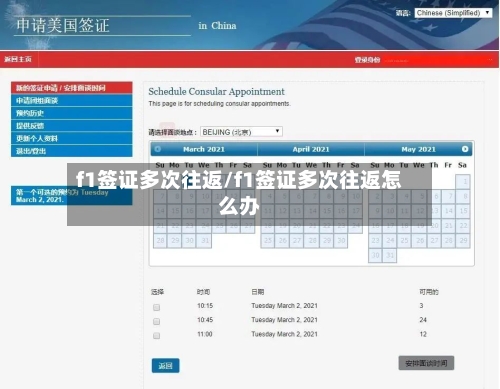
Task: Go to previous month using calendar arrow
Action: point(158,149)
